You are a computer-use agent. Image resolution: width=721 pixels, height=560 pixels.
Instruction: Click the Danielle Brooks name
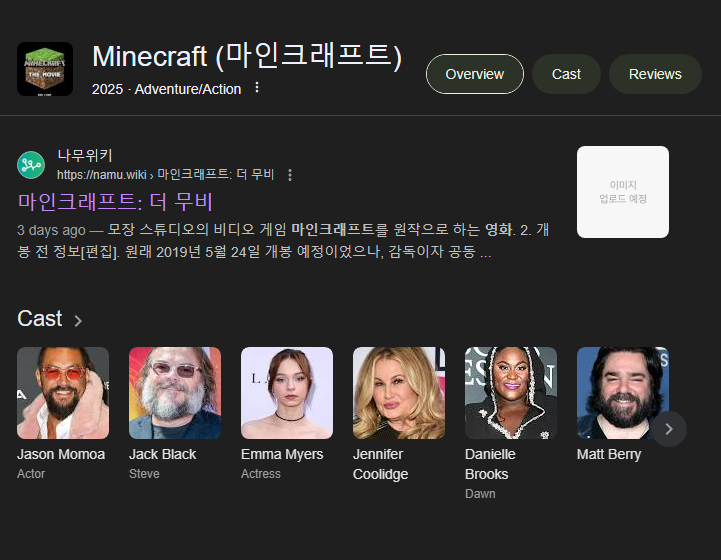pyautogui.click(x=490, y=464)
